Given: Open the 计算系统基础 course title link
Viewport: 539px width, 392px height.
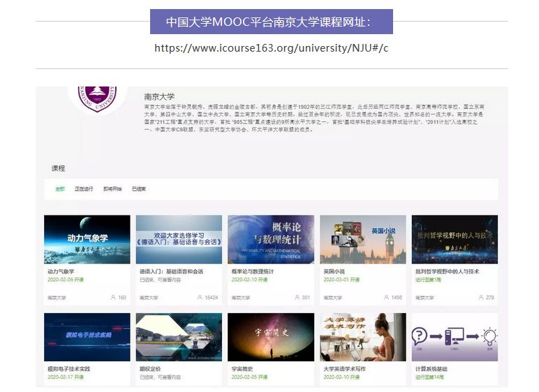Looking at the screenshot, I should 431,369.
